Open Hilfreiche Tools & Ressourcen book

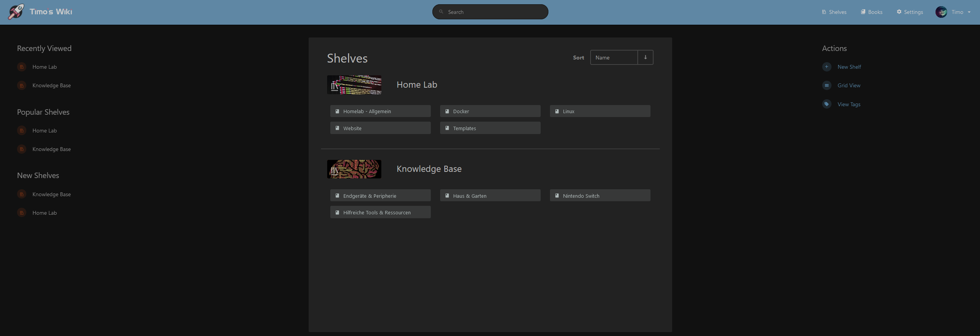(381, 212)
